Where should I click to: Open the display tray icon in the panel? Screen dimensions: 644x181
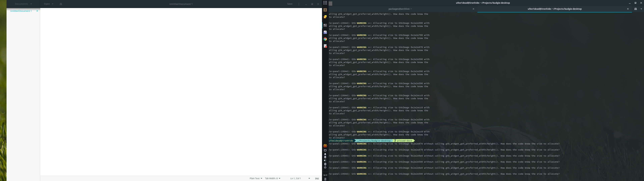[x=325, y=150]
